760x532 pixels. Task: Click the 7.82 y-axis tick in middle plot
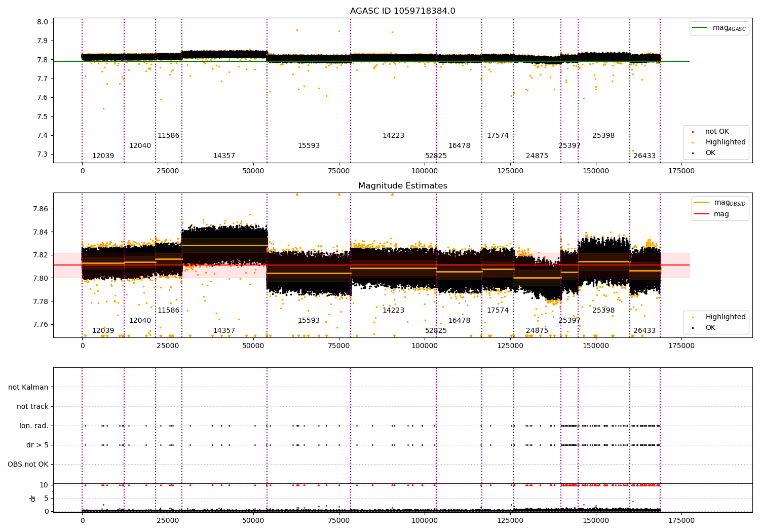41,255
